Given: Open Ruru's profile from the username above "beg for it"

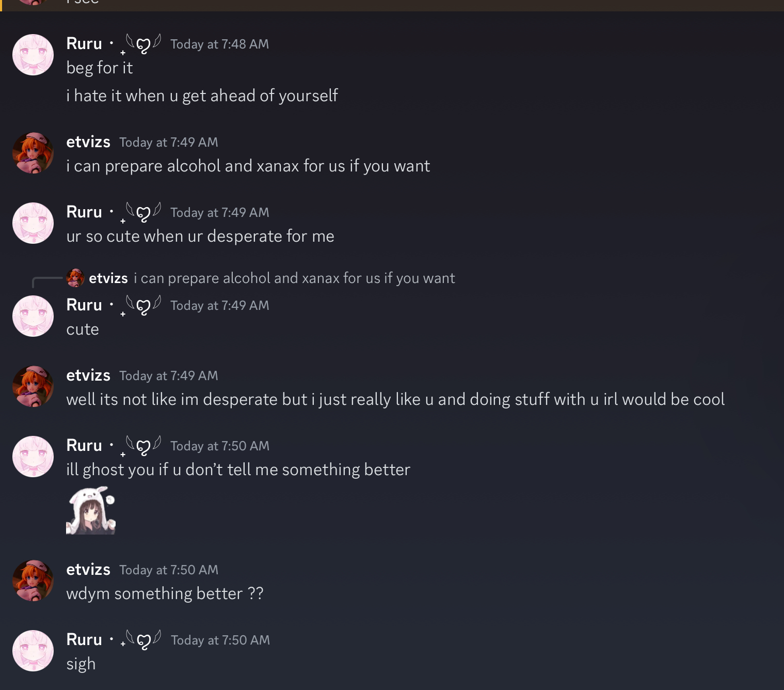Looking at the screenshot, I should (x=84, y=44).
